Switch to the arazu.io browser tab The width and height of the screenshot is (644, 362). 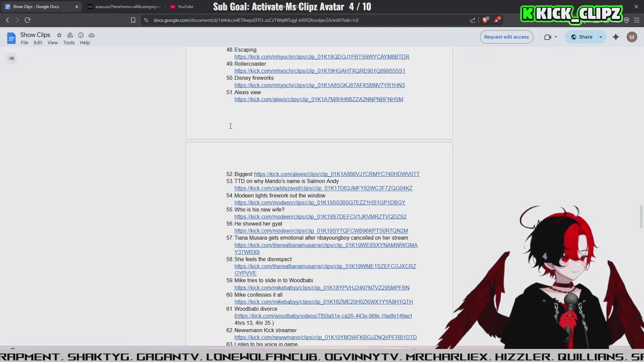coord(124,7)
